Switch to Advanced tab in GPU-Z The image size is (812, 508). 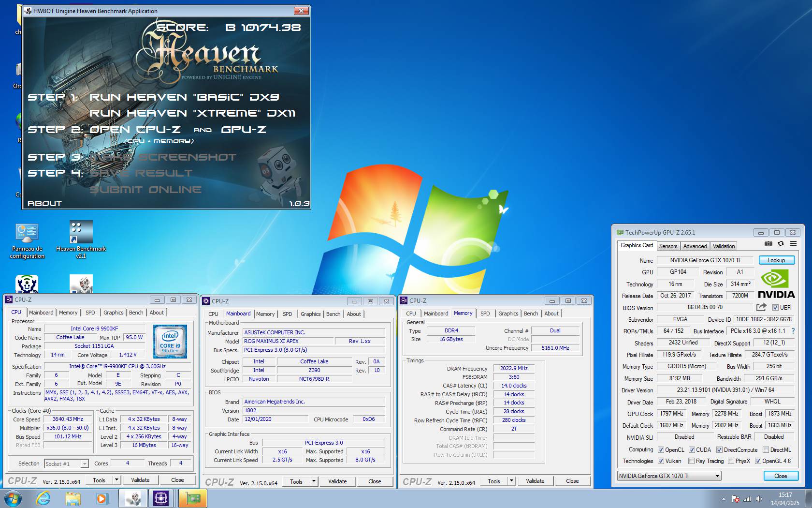pos(695,246)
